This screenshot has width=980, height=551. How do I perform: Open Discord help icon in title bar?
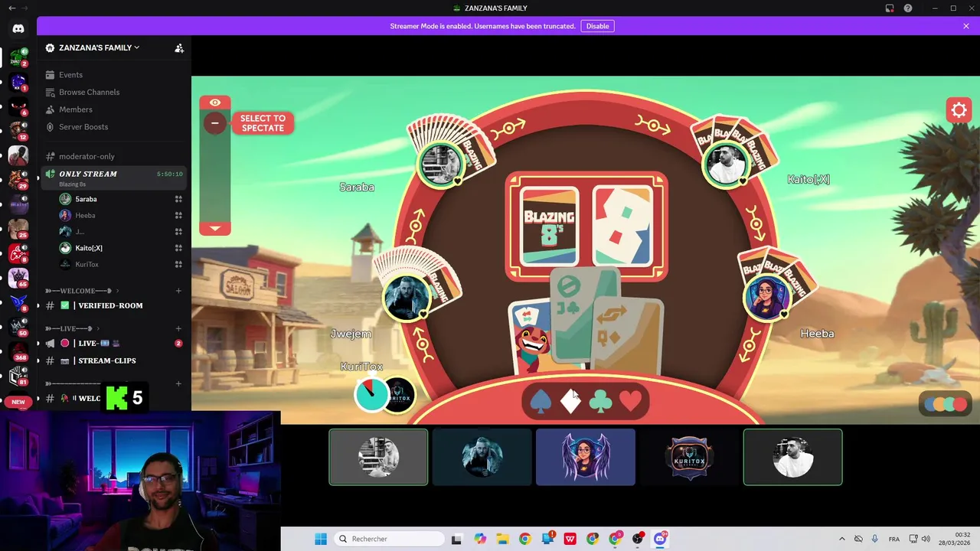(x=908, y=8)
